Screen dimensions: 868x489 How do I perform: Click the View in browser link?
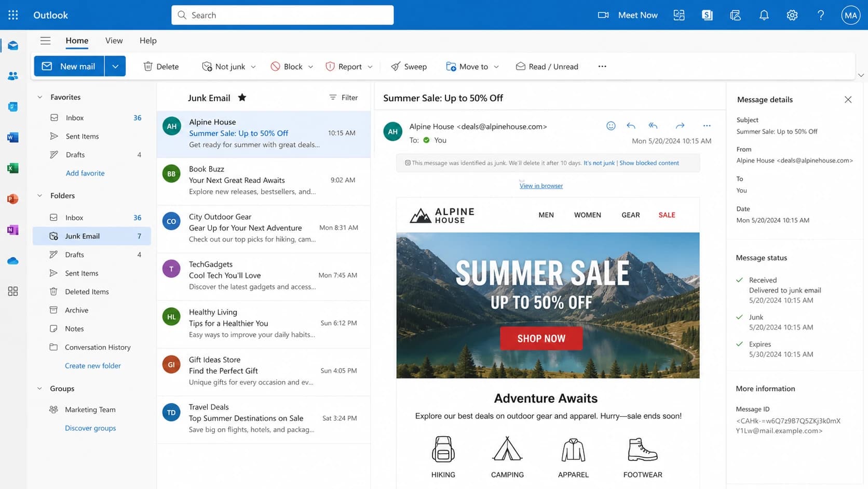(x=541, y=186)
